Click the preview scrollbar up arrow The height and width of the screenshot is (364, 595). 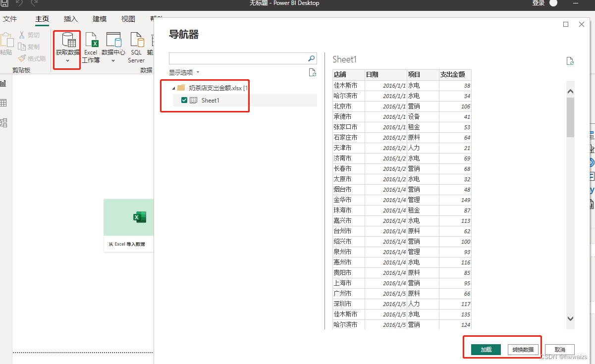(x=570, y=92)
